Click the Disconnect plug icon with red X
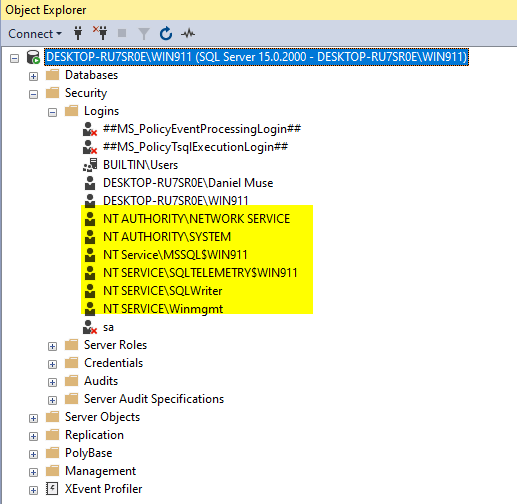Screen dimensions: 517x504 point(100,33)
